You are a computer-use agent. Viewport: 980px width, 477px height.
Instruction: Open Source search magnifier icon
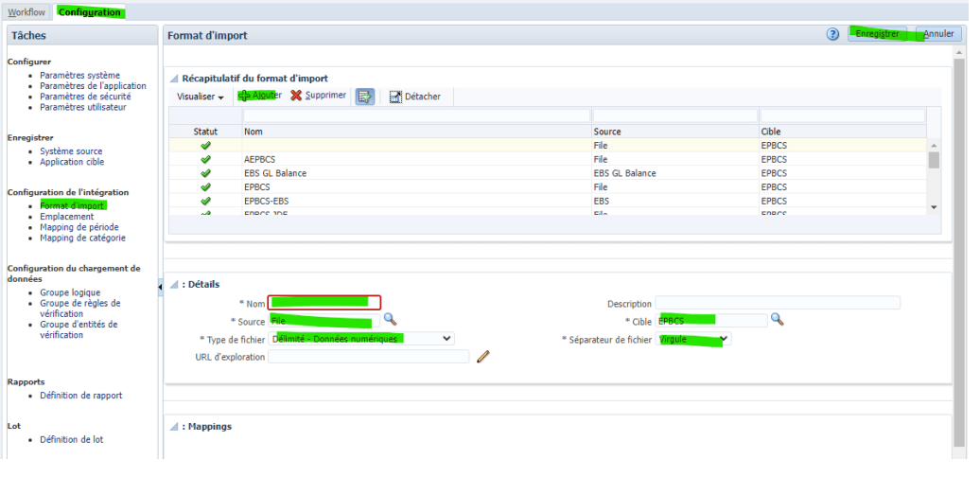click(390, 320)
